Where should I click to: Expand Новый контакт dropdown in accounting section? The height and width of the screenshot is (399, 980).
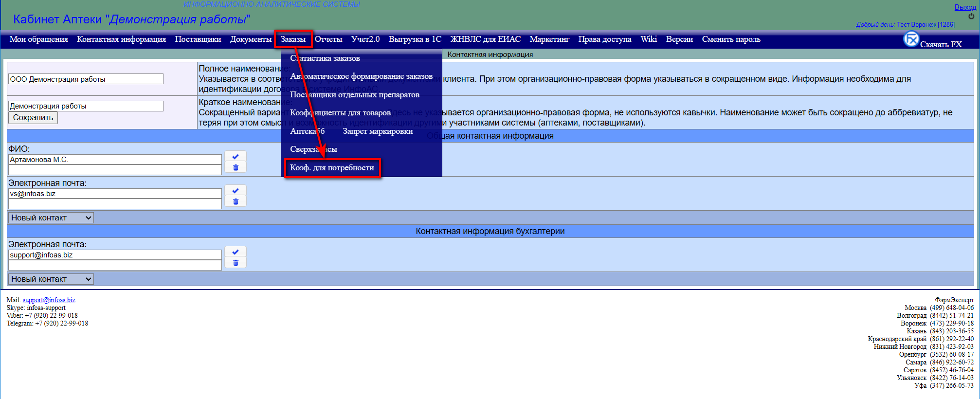(x=51, y=279)
